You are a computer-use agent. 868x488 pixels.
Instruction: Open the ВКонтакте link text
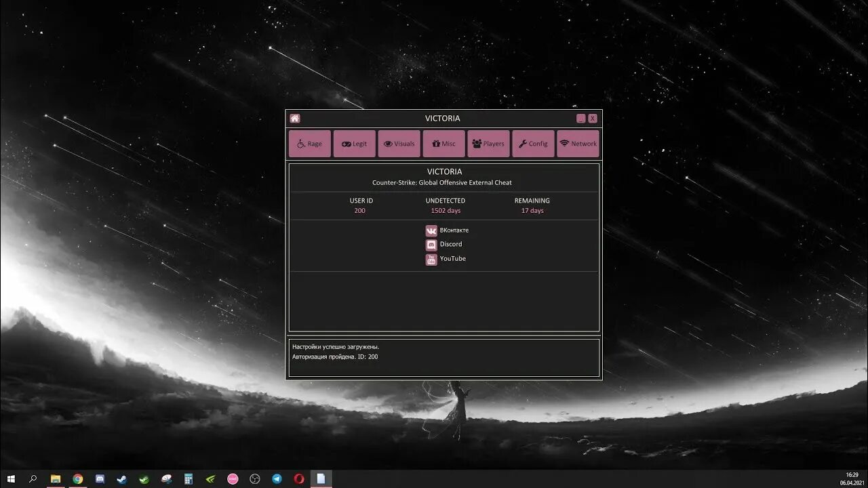click(x=454, y=230)
